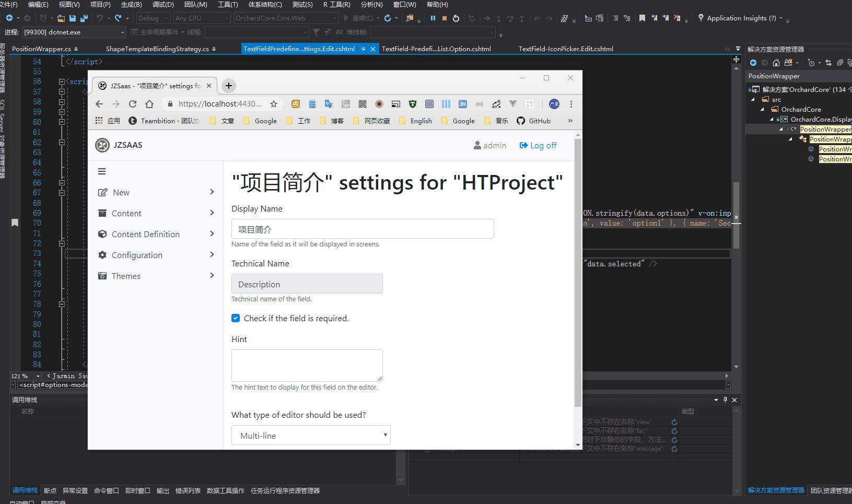Click the code editor vertical scrollbar
This screenshot has height=504, width=852.
[x=736, y=215]
